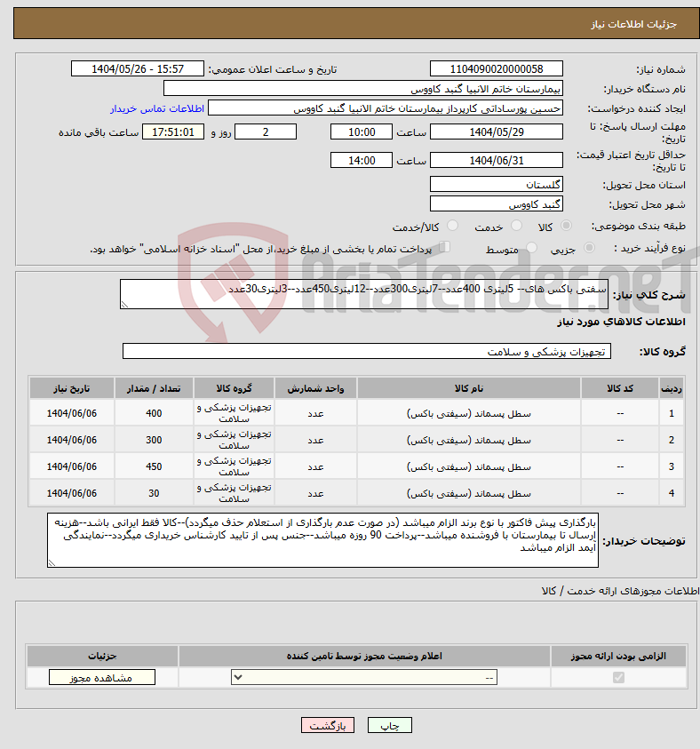Click the need date in row 2
This screenshot has height=749, width=700.
tap(72, 440)
